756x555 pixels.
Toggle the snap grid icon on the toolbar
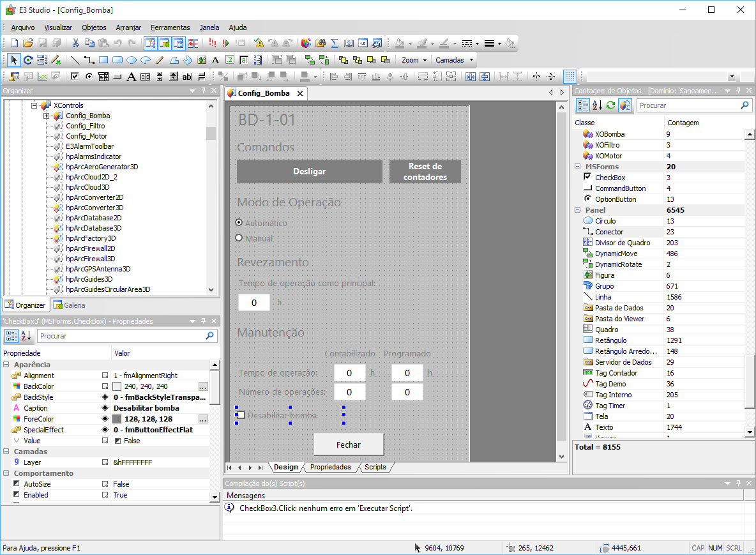tap(570, 77)
